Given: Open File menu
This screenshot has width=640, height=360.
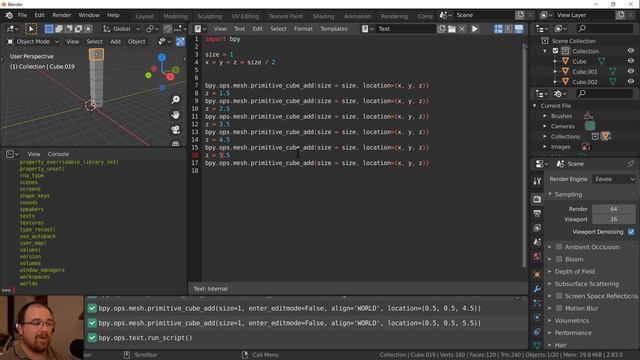Looking at the screenshot, I should (22, 15).
